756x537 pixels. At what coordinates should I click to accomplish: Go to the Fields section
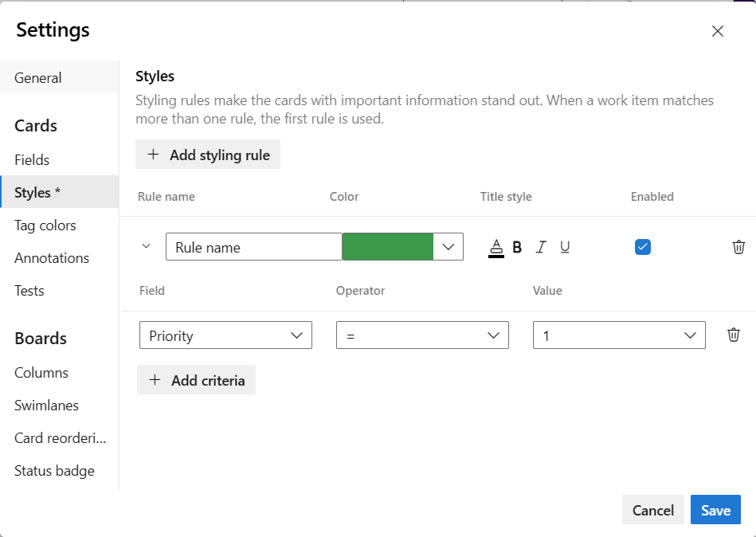59,159
